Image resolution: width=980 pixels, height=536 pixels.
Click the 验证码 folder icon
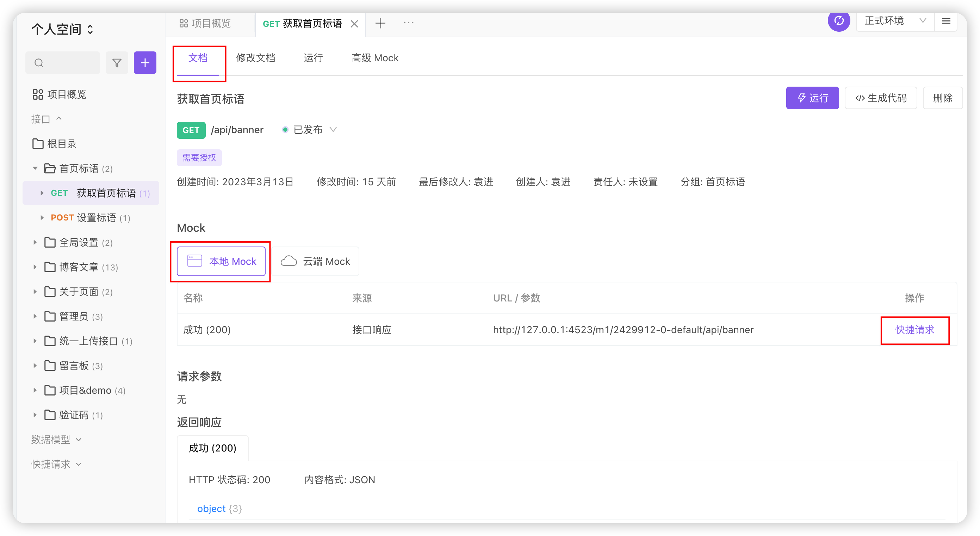coord(50,415)
